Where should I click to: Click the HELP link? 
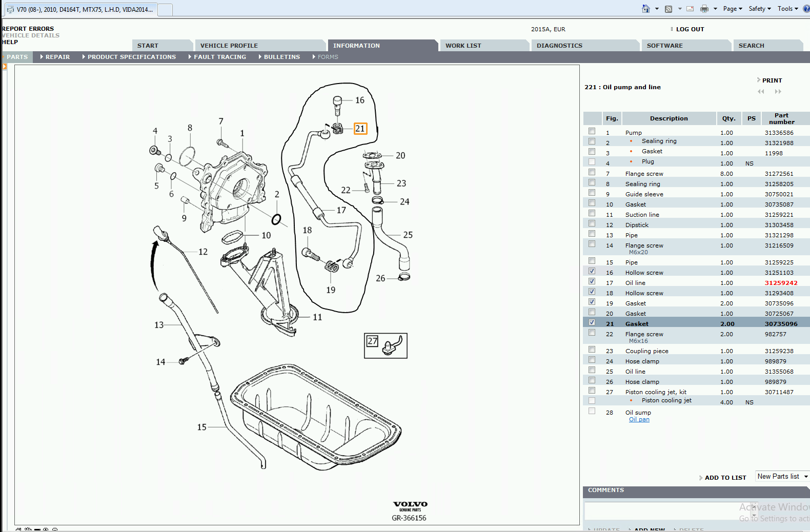click(10, 42)
